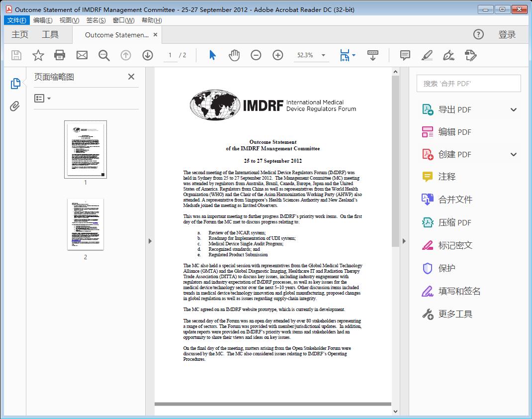This screenshot has height=419, width=532.
Task: Click the document vertical scrollbar thumb
Action: (395, 161)
